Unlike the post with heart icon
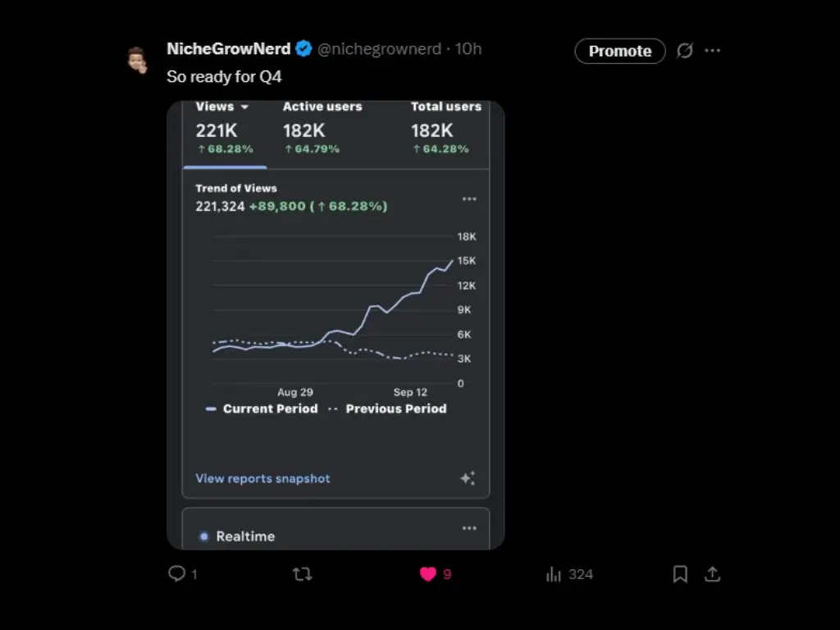 tap(428, 574)
